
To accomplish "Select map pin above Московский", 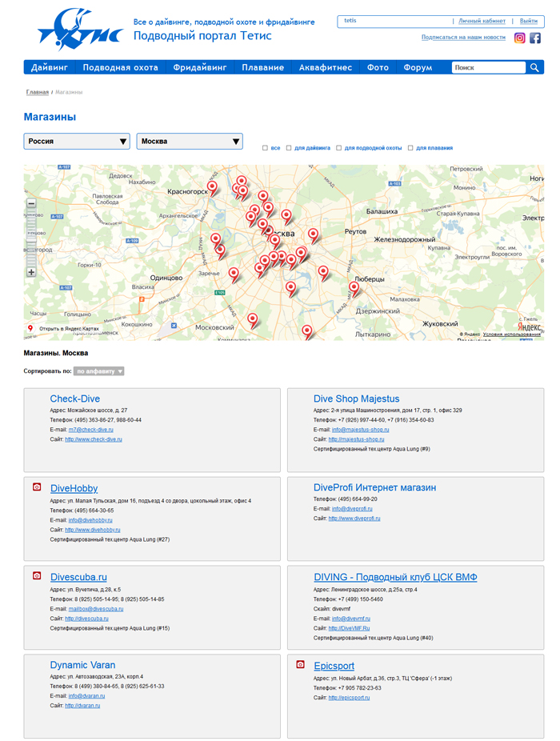I will click(x=253, y=320).
